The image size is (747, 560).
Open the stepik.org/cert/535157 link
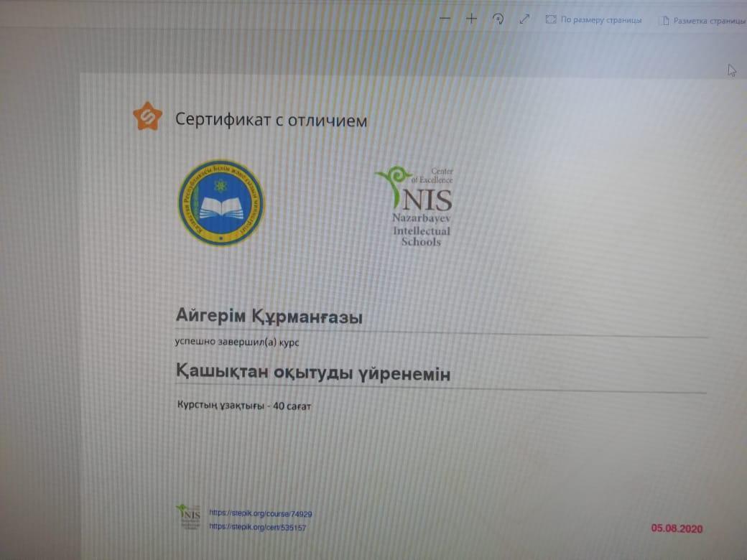point(257,527)
